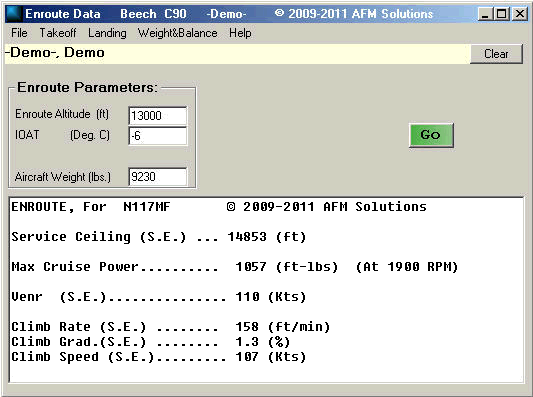Click the -Demo-, Demo header bar

pos(237,53)
